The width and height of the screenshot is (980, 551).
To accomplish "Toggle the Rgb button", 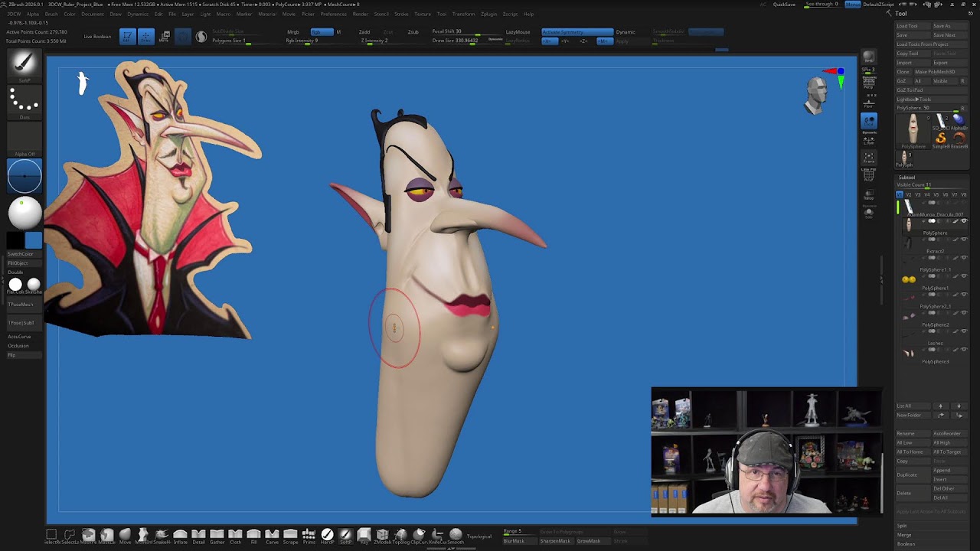I will [x=322, y=32].
